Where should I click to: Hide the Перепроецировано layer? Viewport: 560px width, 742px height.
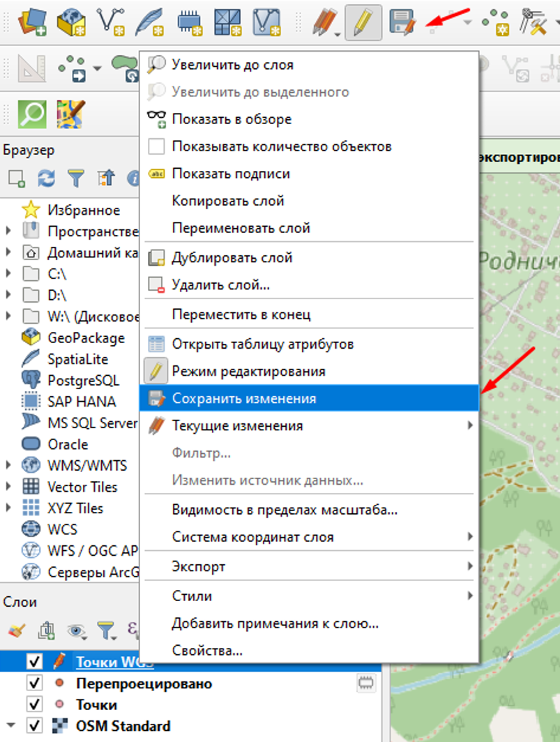[33, 683]
